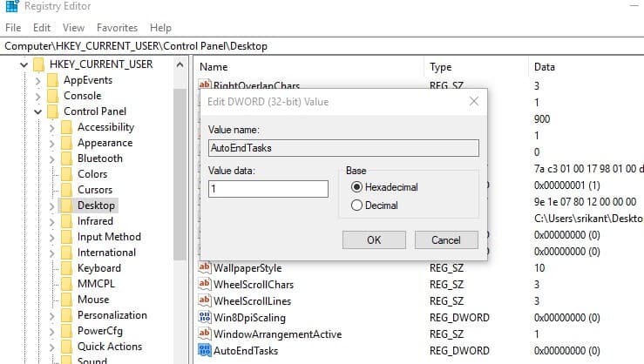The height and width of the screenshot is (364, 644).
Task: Click the WindowArrangementActive string value icon
Action: click(206, 334)
